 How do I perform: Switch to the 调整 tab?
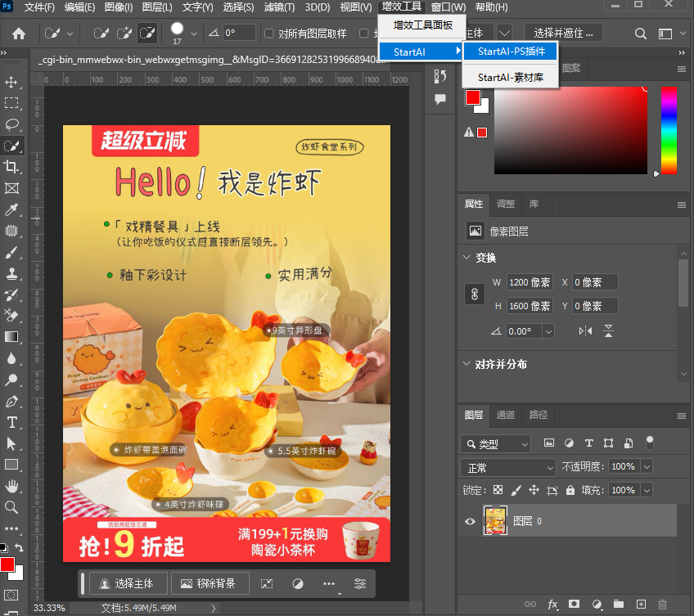coord(506,204)
